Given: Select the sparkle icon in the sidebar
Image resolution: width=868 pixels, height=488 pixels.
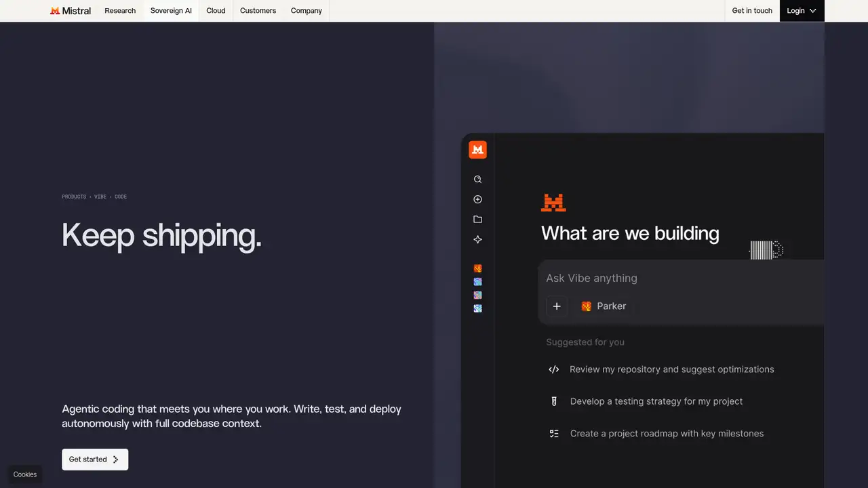Looking at the screenshot, I should (x=478, y=239).
